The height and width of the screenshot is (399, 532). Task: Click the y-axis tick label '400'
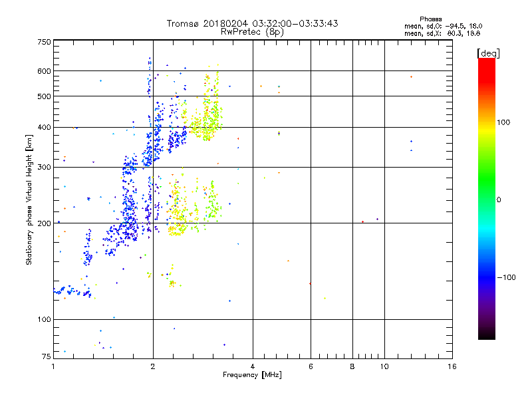44,127
